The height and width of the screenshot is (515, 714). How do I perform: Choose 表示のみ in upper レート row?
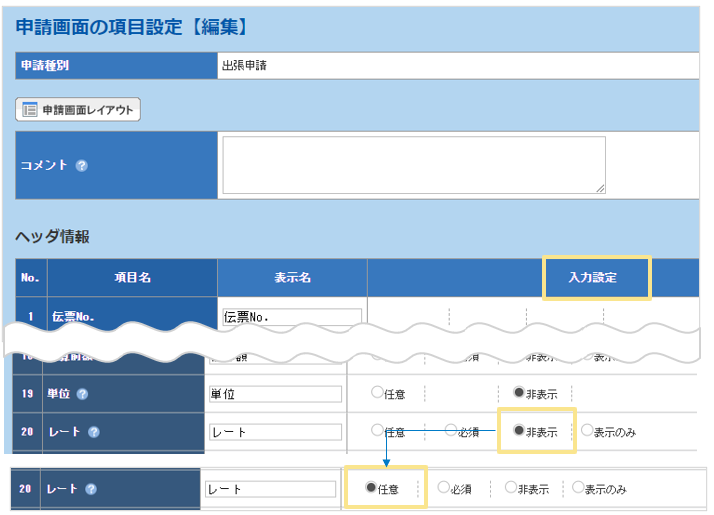coord(587,432)
